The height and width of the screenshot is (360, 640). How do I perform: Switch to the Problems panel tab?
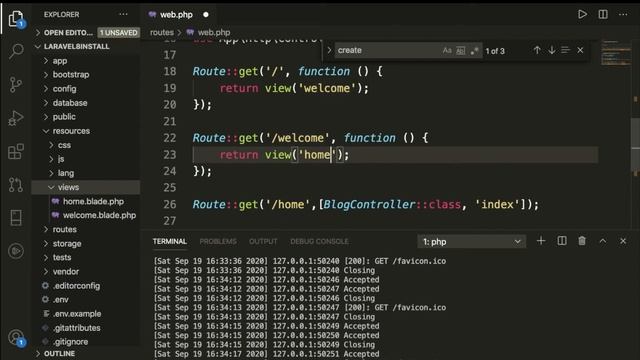(x=218, y=241)
